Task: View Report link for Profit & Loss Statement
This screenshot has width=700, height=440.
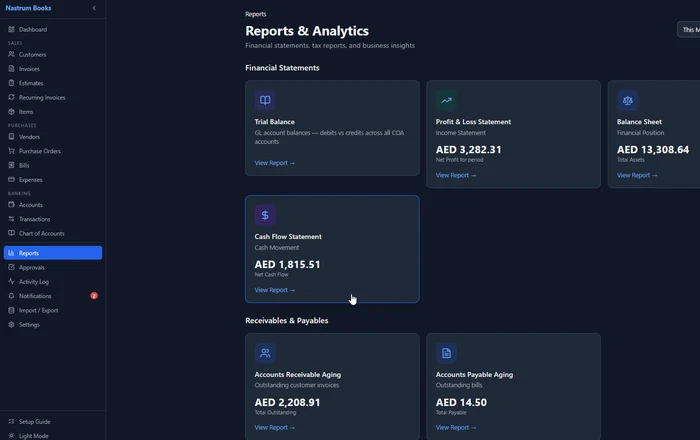Action: point(456,175)
